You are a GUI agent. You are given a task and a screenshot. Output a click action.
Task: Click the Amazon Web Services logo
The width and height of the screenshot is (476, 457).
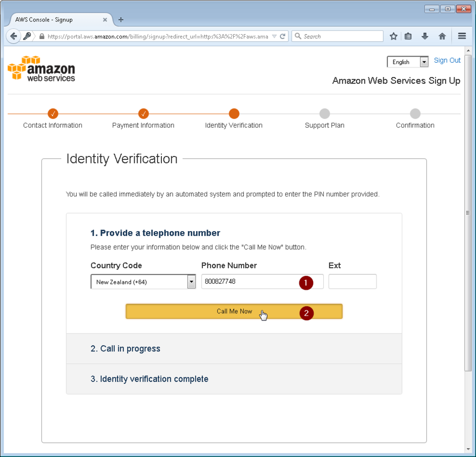(41, 68)
